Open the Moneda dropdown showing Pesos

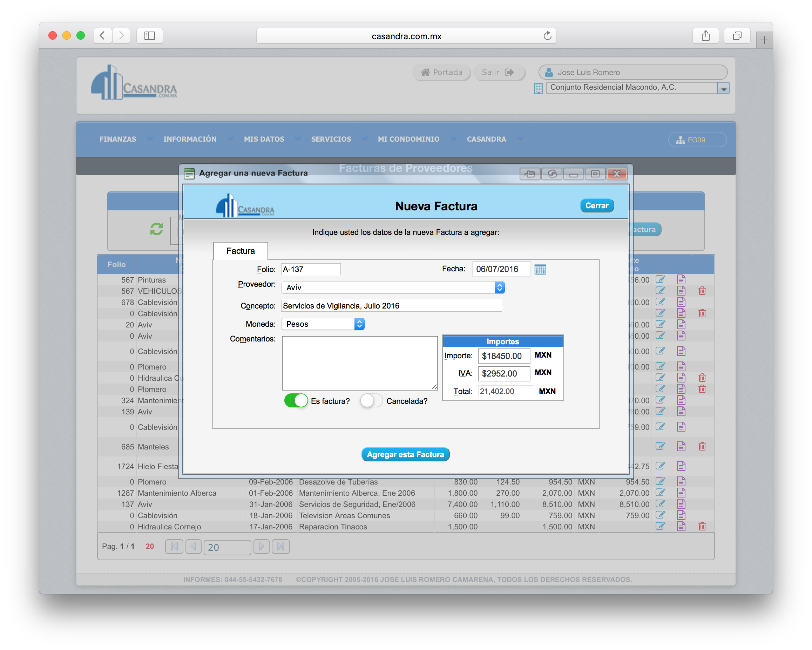click(x=323, y=324)
